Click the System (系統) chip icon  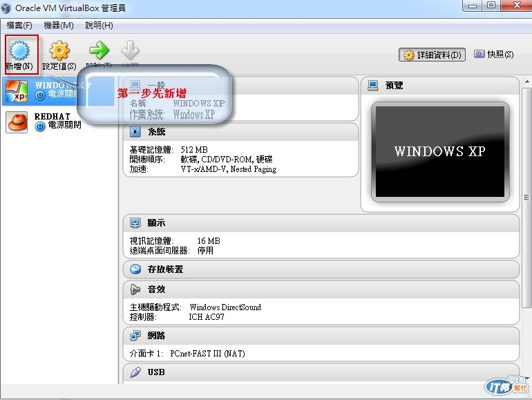tap(135, 132)
